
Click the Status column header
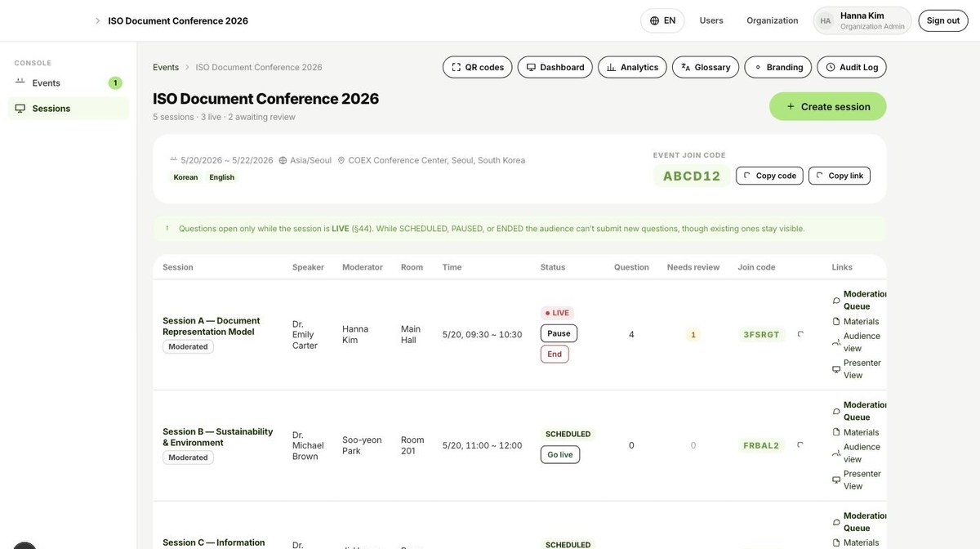(x=553, y=267)
